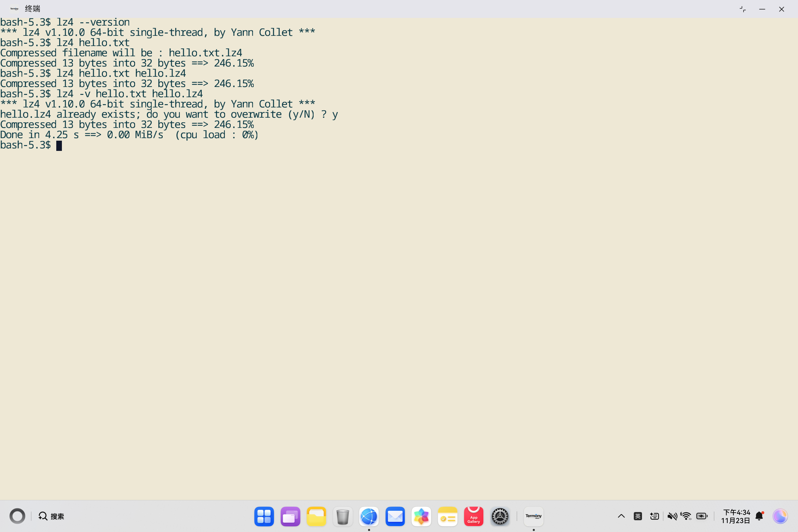Open the Mail envelope app
Screen dimensions: 798x532
point(395,516)
